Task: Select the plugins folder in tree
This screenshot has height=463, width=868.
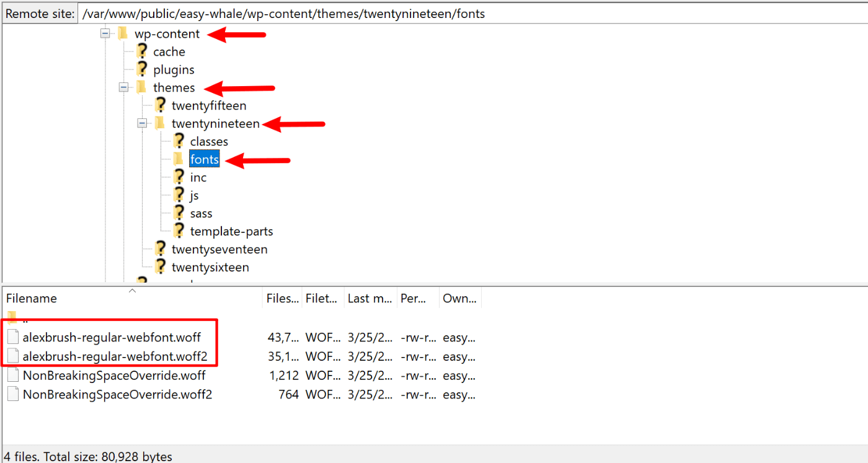Action: (174, 70)
